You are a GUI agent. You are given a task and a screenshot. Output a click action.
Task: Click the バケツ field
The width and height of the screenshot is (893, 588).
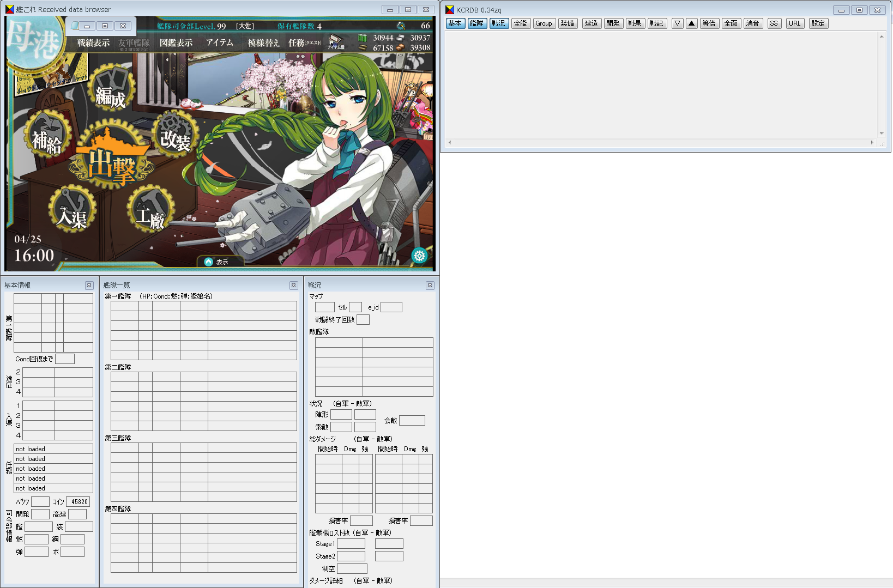(40, 502)
